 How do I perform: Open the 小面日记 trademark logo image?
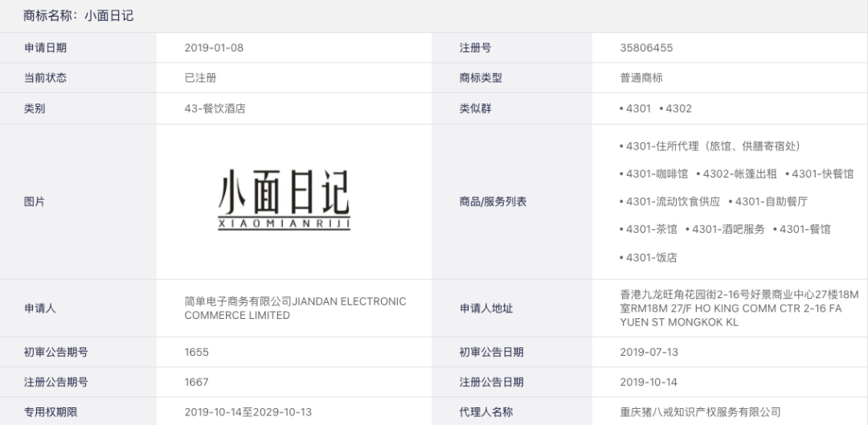[x=284, y=200]
